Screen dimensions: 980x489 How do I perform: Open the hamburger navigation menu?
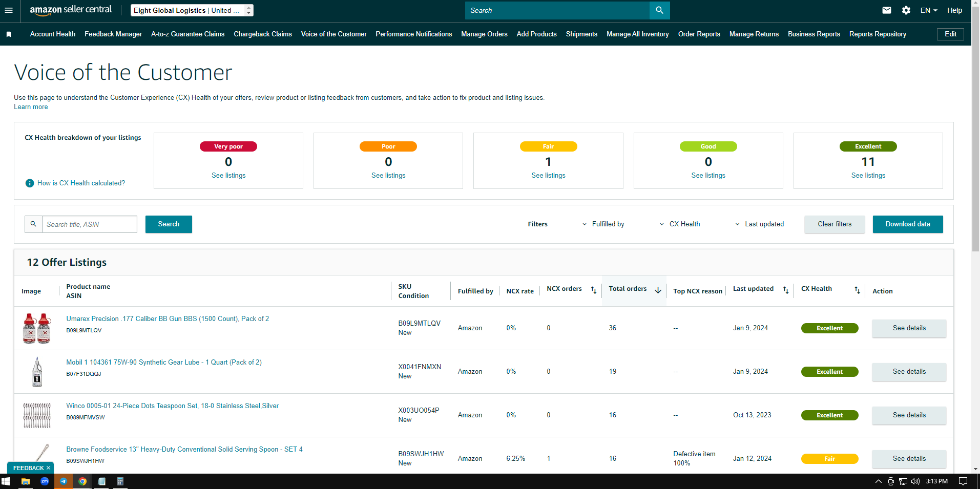[8, 10]
